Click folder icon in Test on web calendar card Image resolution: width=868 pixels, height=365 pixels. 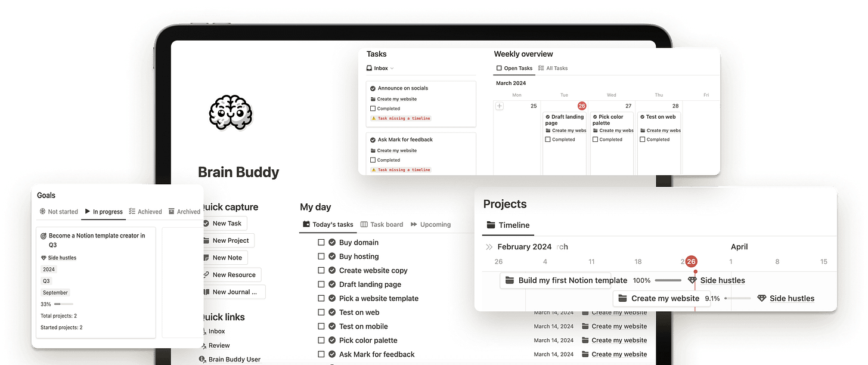[643, 131]
